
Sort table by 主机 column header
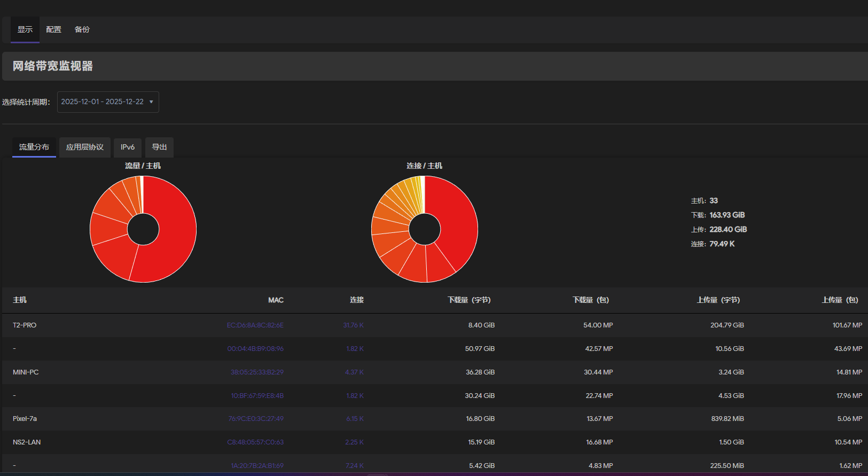(x=20, y=300)
